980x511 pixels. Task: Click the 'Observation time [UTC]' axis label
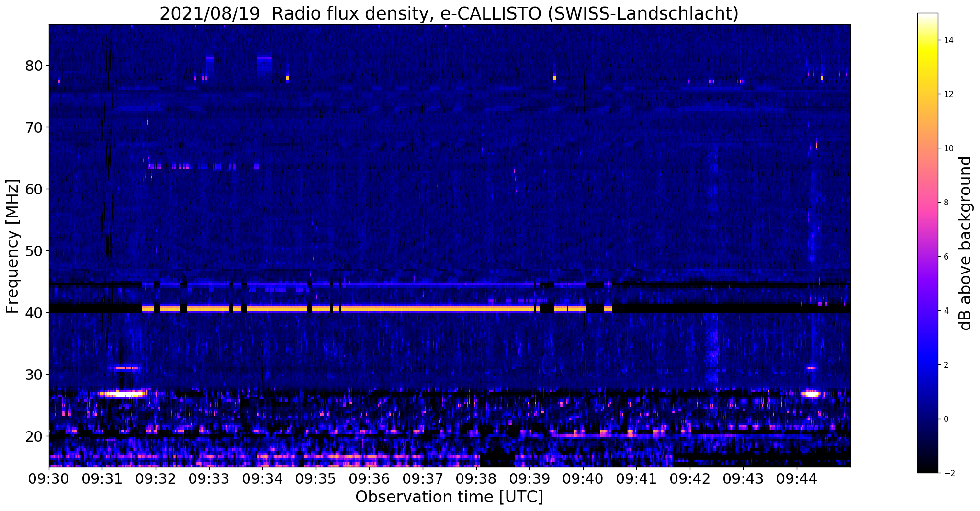(x=449, y=497)
